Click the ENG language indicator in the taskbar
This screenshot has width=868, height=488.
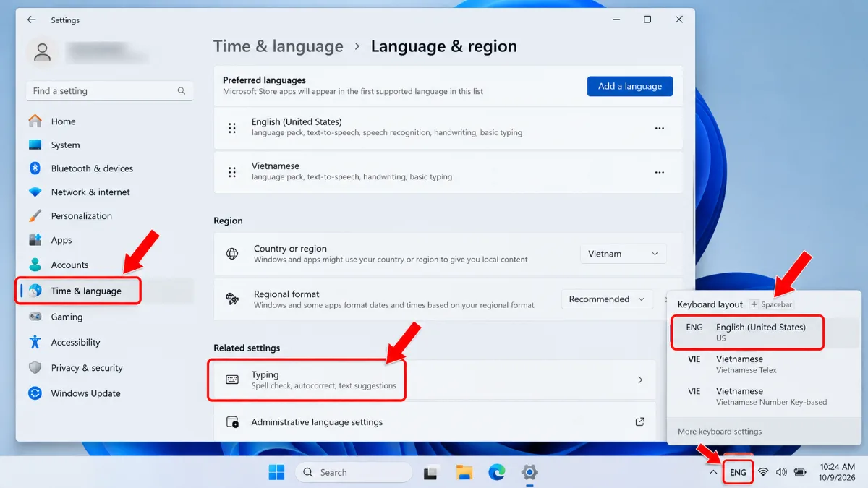pos(738,473)
